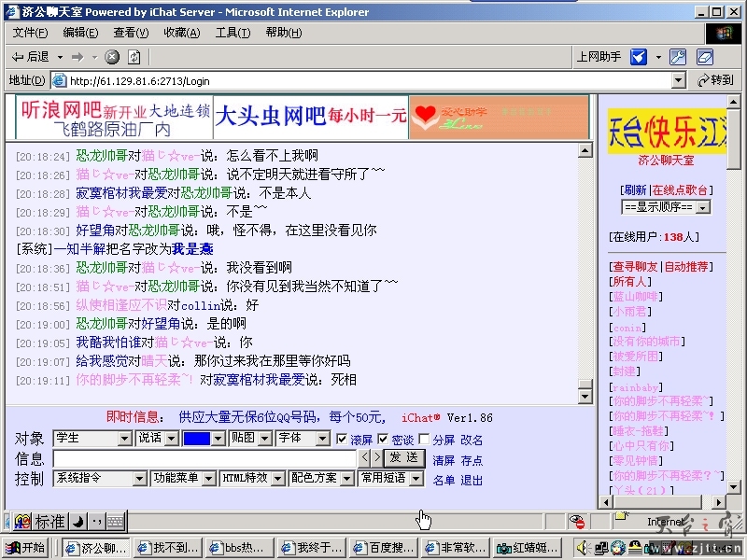Image resolution: width=747 pixels, height=560 pixels.
Task: Click the browser Refresh icon
Action: pos(134,57)
